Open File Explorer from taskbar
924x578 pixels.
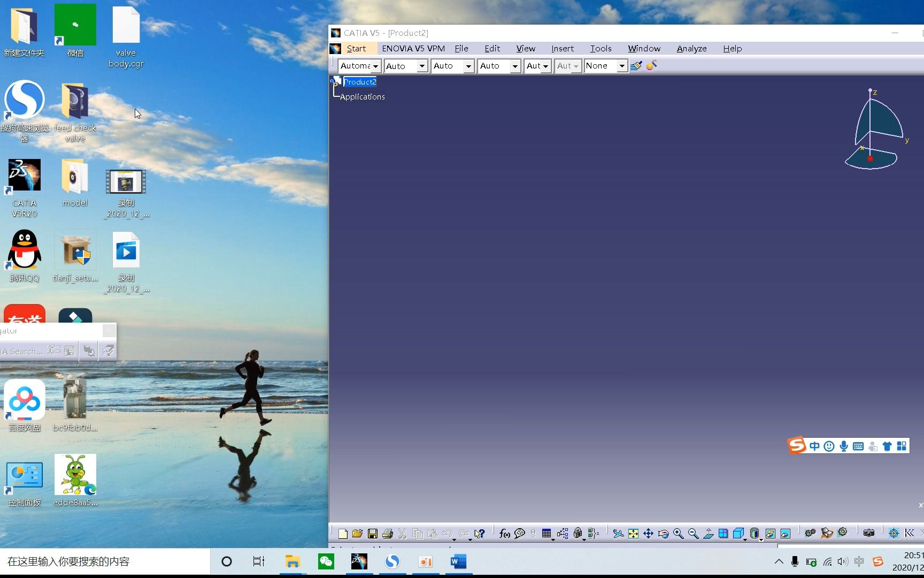[292, 561]
